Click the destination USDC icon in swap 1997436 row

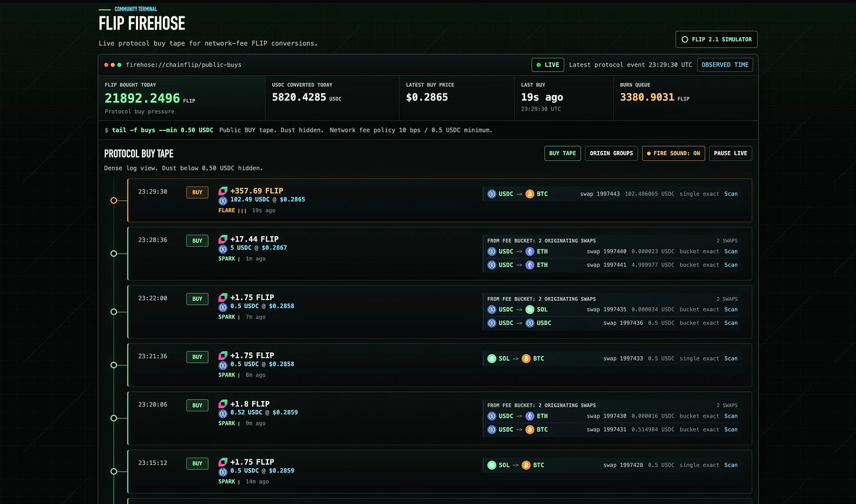coord(530,323)
